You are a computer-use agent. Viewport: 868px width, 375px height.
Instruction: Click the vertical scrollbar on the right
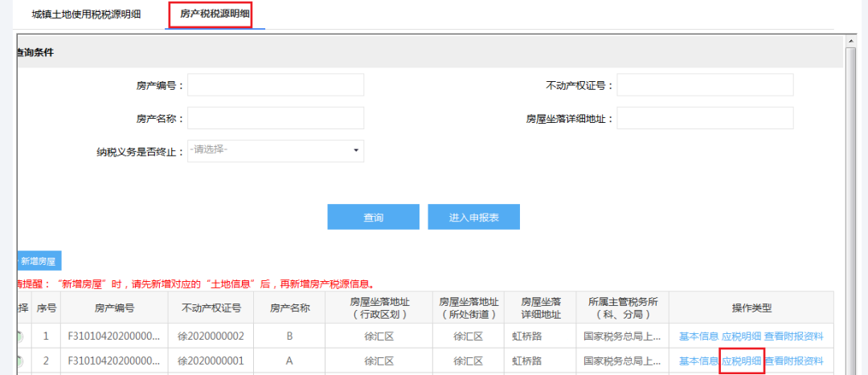851,201
